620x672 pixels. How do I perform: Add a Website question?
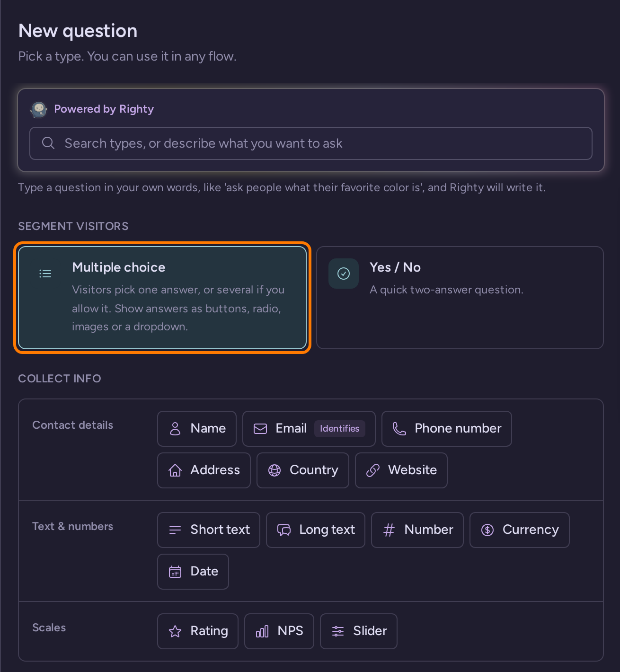point(401,470)
